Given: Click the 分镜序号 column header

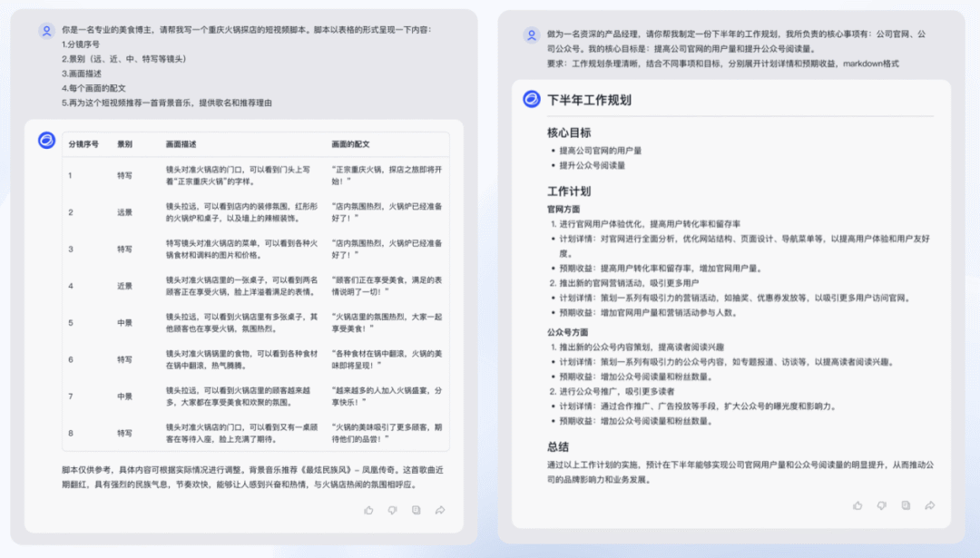Looking at the screenshot, I should coord(83,144).
